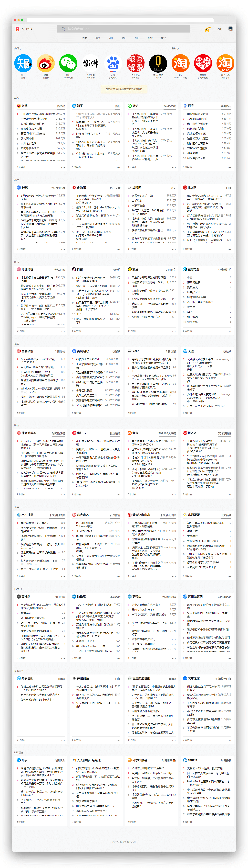Open 郑爽cos太阳女神 in 百度 list
The width and height of the screenshot is (248, 868).
(197, 119)
